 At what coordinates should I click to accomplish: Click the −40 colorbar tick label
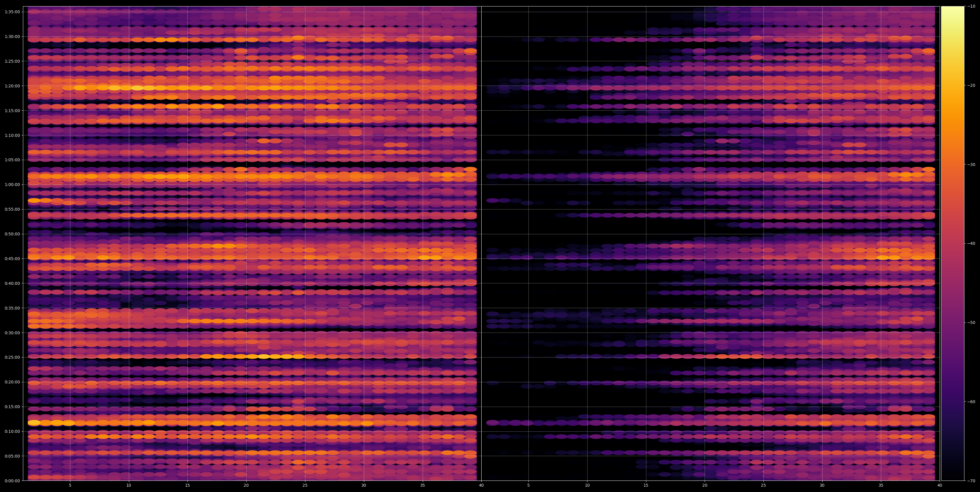971,244
